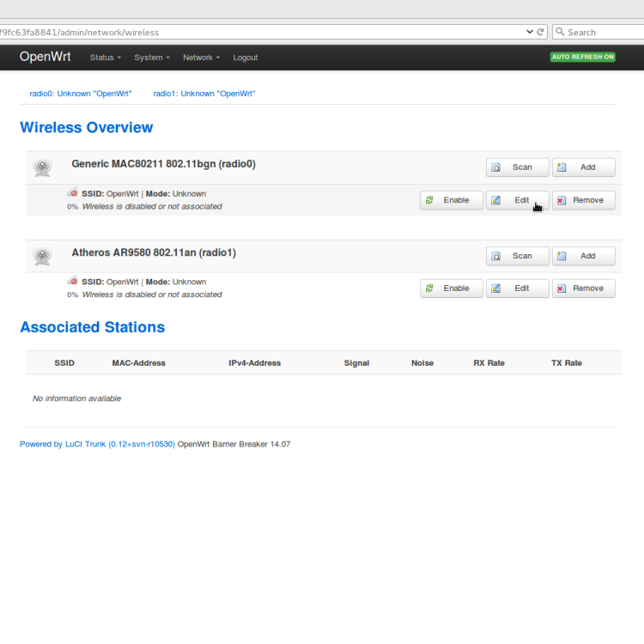
Task: Click the radio1 antenna icon
Action: point(42,256)
